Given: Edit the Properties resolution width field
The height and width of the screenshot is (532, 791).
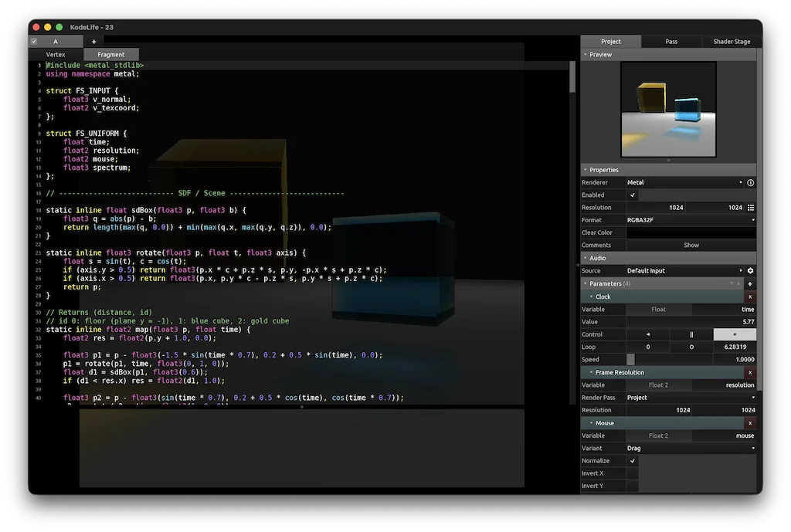Looking at the screenshot, I should coord(656,208).
